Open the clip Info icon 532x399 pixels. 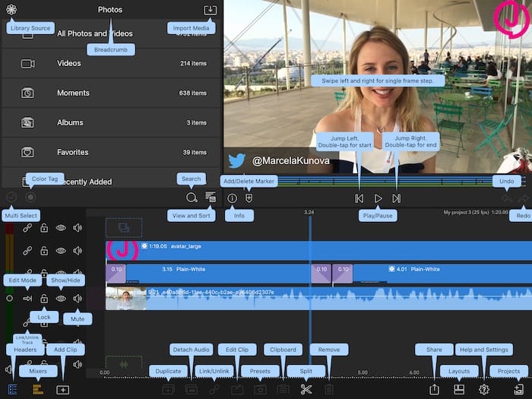pyautogui.click(x=233, y=198)
